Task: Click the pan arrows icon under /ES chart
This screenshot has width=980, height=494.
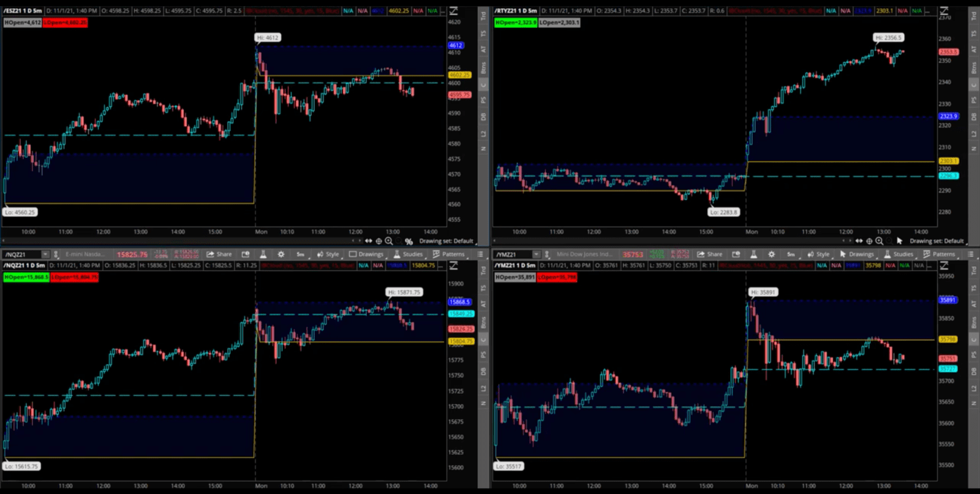Action: click(369, 241)
